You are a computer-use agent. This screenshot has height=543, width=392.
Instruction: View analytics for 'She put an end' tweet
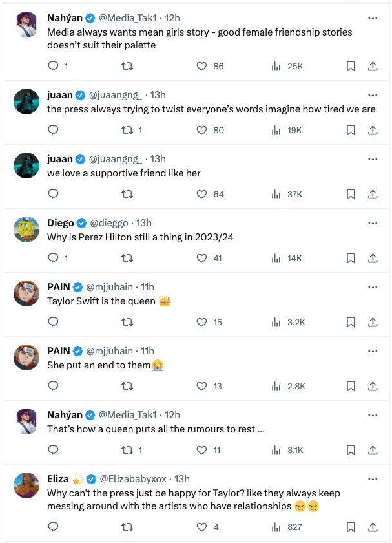point(277,386)
